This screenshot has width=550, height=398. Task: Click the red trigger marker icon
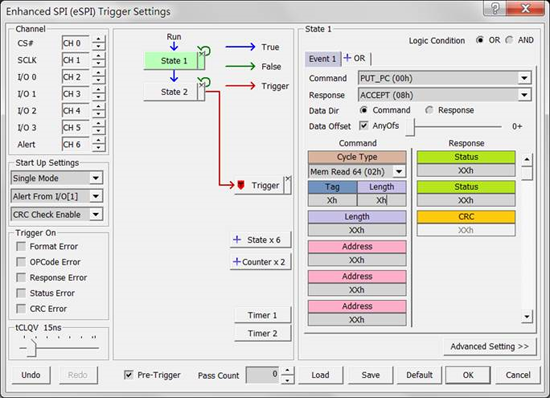pos(241,185)
